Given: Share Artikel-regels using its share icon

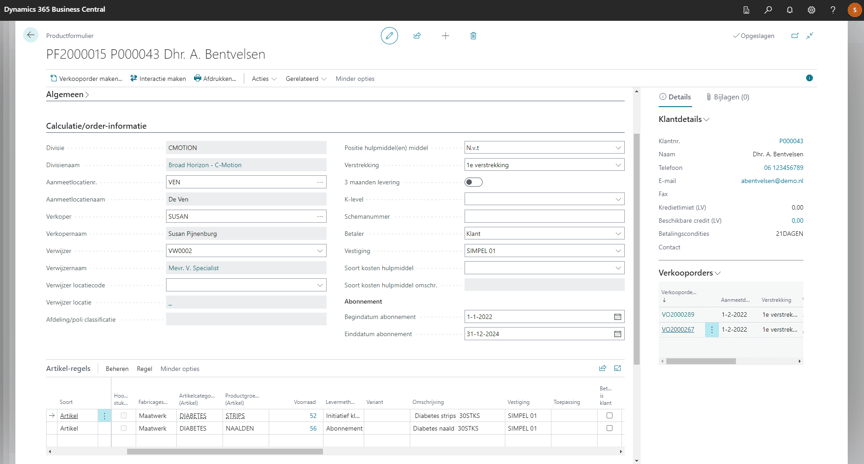Looking at the screenshot, I should [602, 368].
